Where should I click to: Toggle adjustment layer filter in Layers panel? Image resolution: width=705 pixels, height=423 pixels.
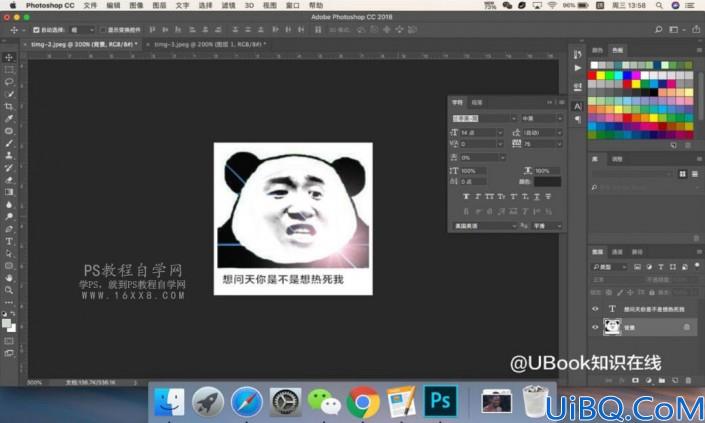pos(649,267)
